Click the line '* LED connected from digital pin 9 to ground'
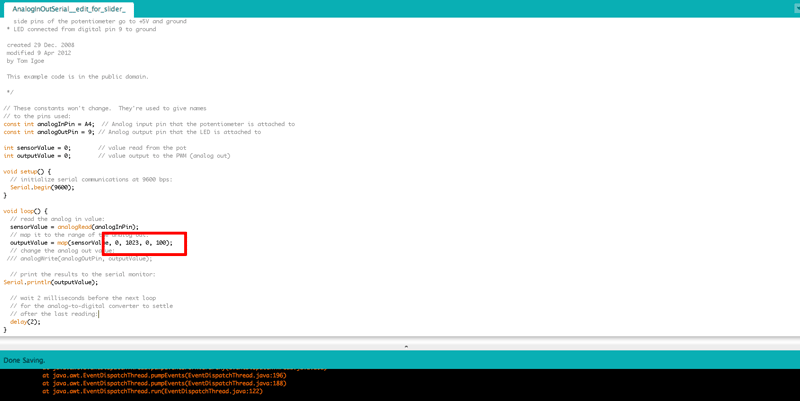800x401 pixels. [x=82, y=29]
